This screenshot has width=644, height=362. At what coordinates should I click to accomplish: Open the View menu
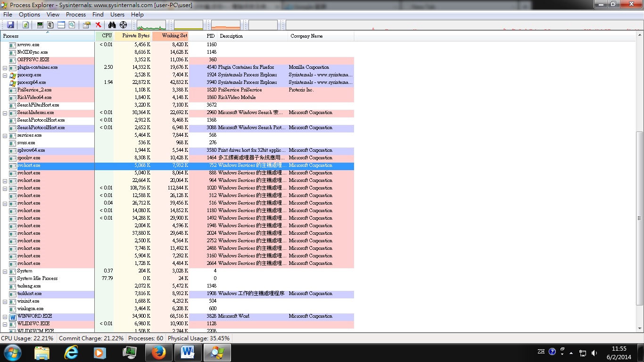click(53, 15)
